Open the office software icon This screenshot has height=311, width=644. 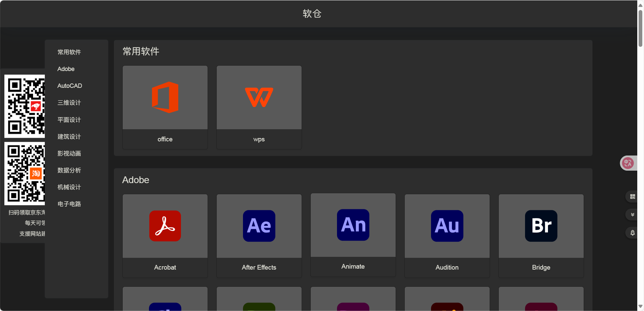click(x=165, y=97)
